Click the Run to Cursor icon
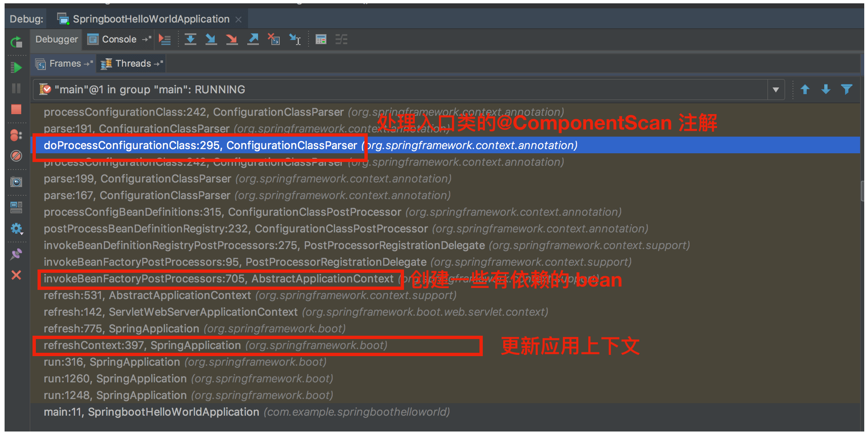Screen dimensions: 868x434 [295, 40]
